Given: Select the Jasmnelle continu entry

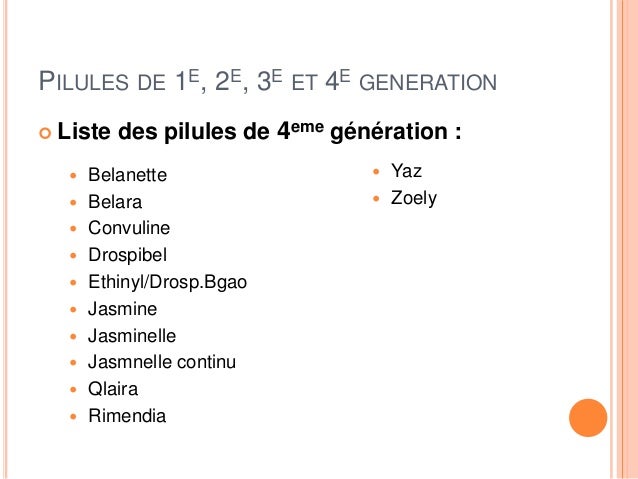Looking at the screenshot, I should click(x=162, y=362).
